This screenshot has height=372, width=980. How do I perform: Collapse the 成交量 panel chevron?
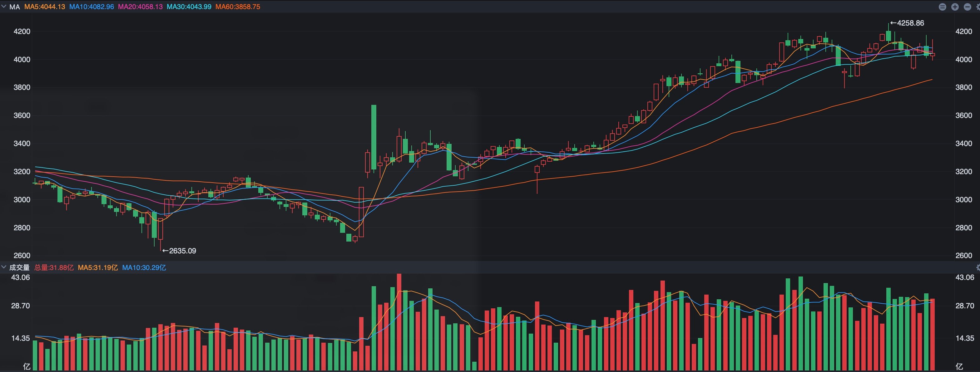click(4, 267)
